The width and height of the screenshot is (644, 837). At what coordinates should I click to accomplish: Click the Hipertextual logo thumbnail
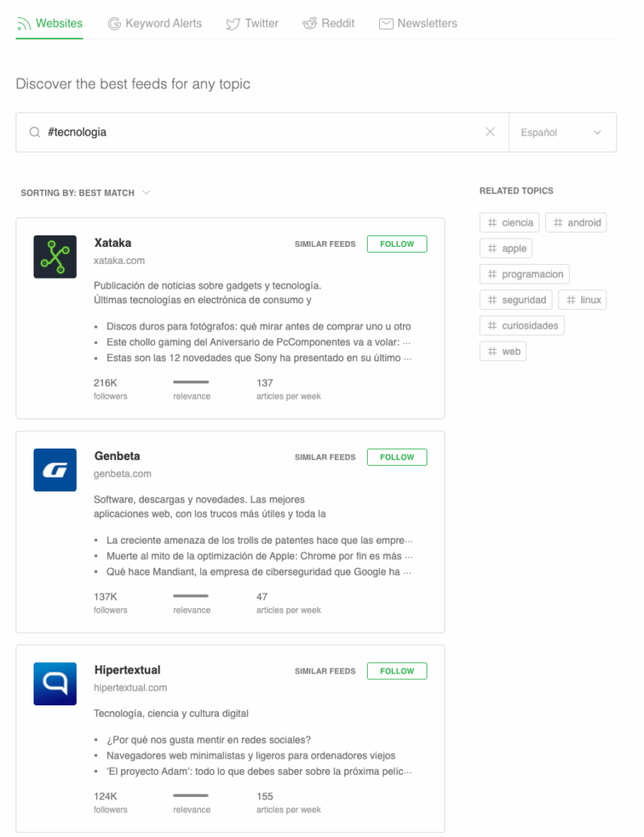pos(55,684)
